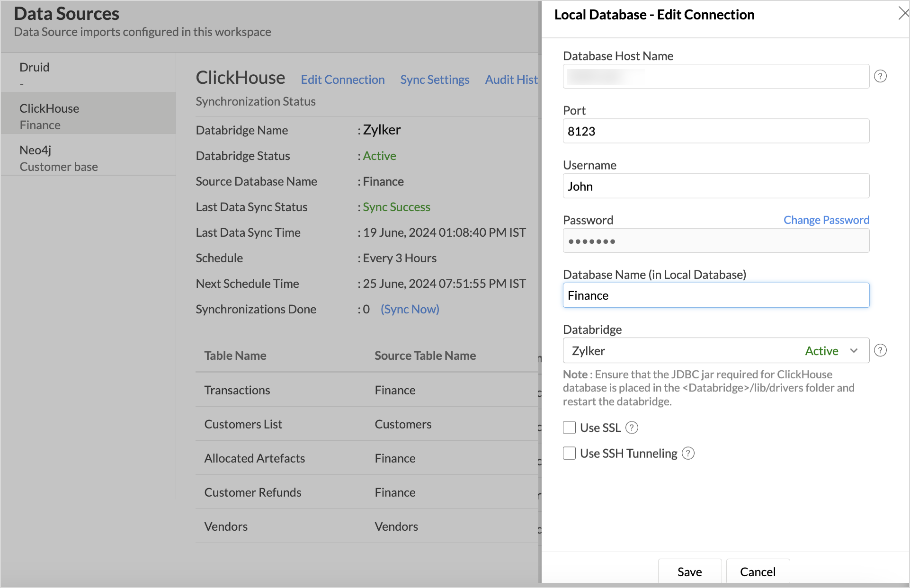The height and width of the screenshot is (588, 910).
Task: Click the Databridge dropdown chevron arrow
Action: 854,350
